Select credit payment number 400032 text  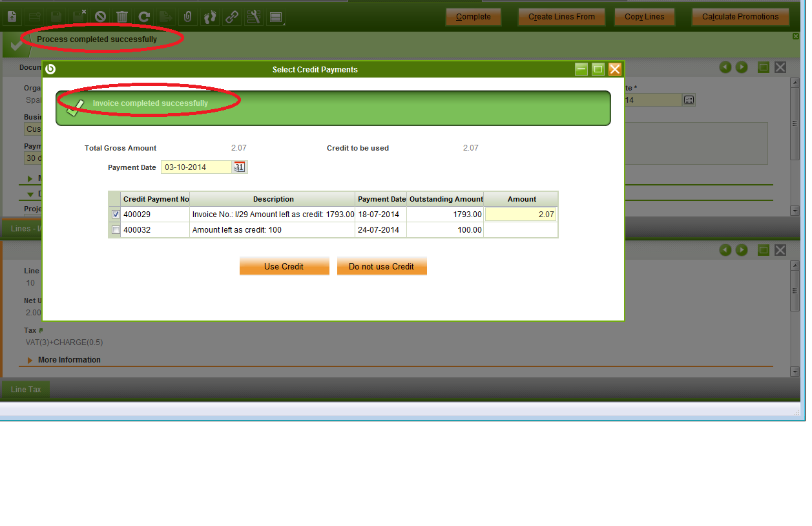pos(137,229)
